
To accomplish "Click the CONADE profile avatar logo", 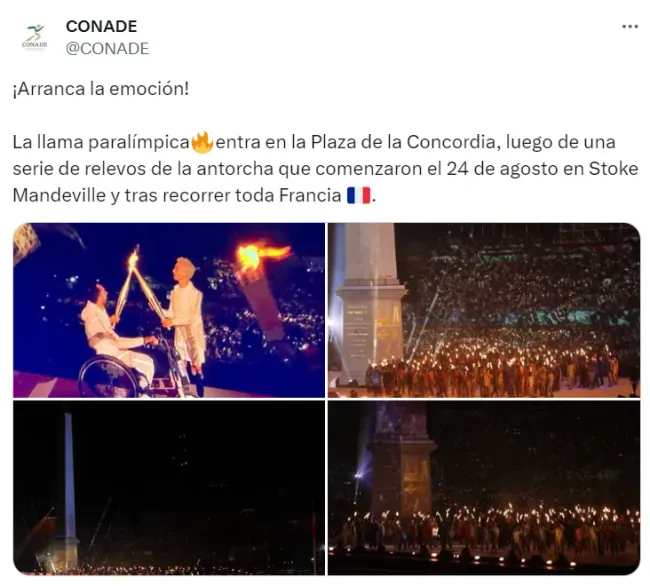I will click(35, 36).
